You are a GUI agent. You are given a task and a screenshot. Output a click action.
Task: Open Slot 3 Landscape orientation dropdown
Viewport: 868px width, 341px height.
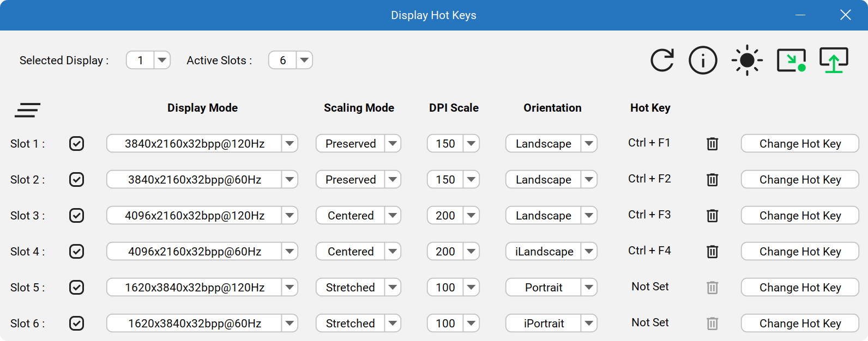(x=551, y=216)
